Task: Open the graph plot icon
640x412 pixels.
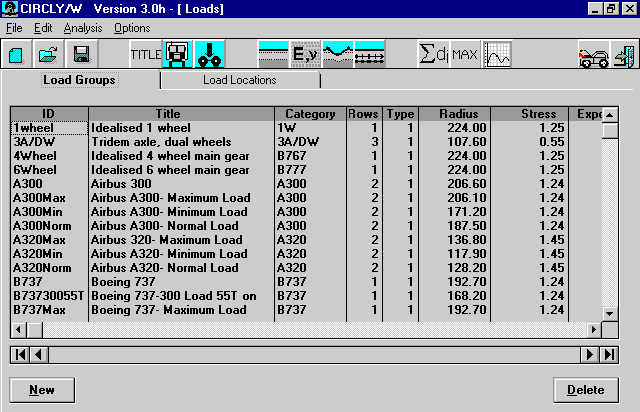Action: (497, 54)
